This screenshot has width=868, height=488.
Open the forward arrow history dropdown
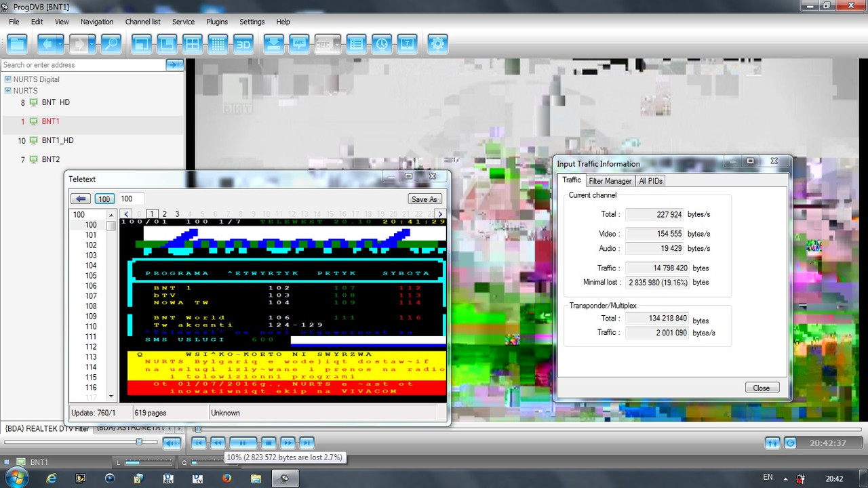pos(92,44)
